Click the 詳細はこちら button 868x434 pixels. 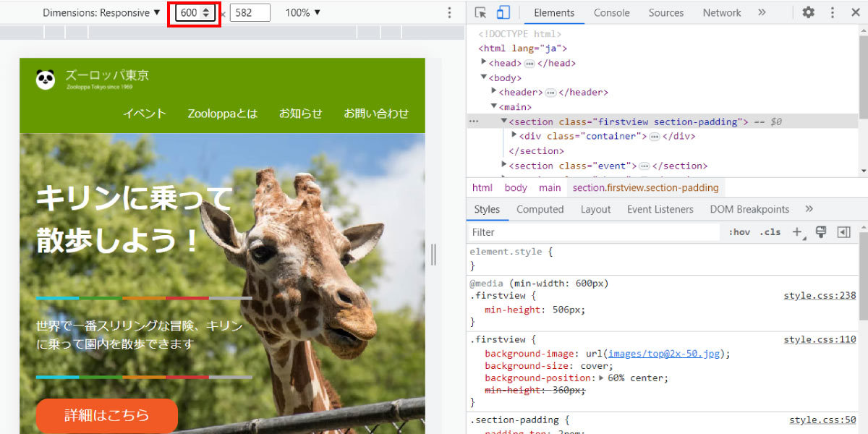tap(107, 415)
